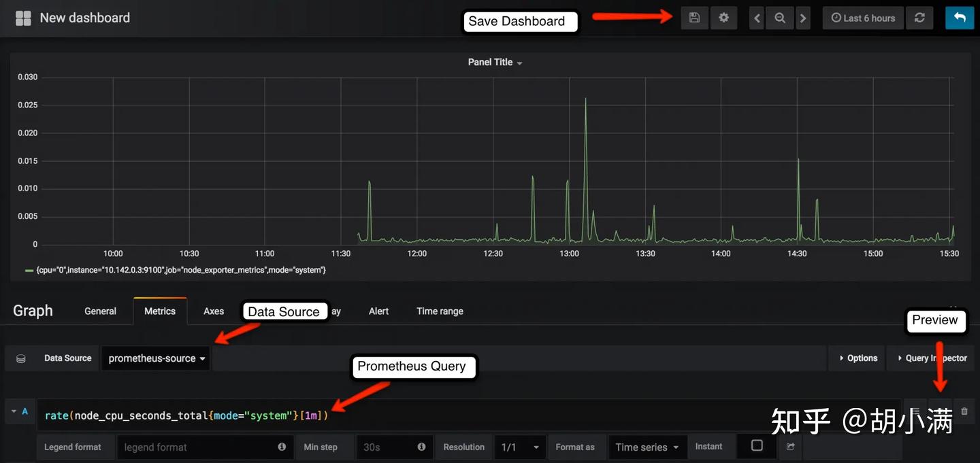This screenshot has height=463, width=980.
Task: Open the Resolution 1/1 dropdown
Action: (x=520, y=447)
